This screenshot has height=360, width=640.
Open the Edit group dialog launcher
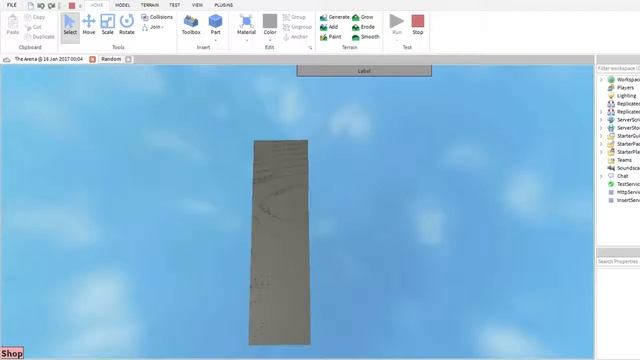click(310, 48)
